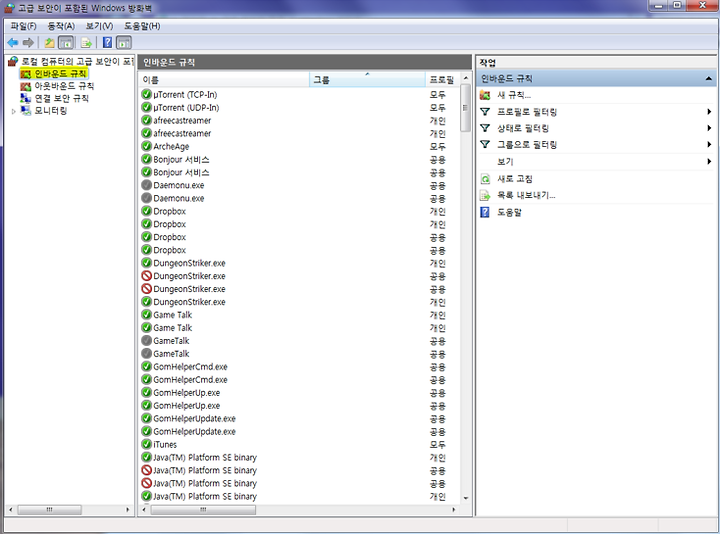The width and height of the screenshot is (720, 534).
Task: Click tree pane scroll-left arrow
Action: [x=11, y=510]
